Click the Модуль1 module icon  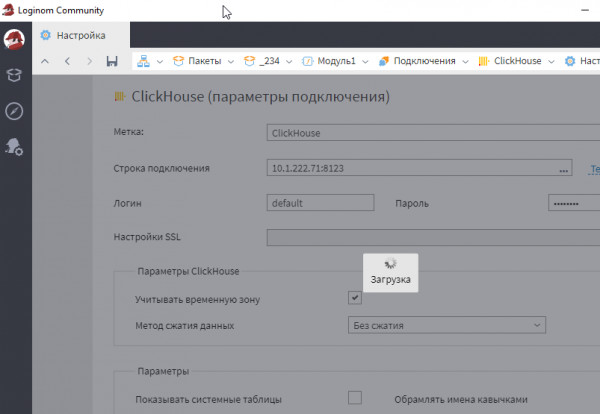[x=307, y=61]
